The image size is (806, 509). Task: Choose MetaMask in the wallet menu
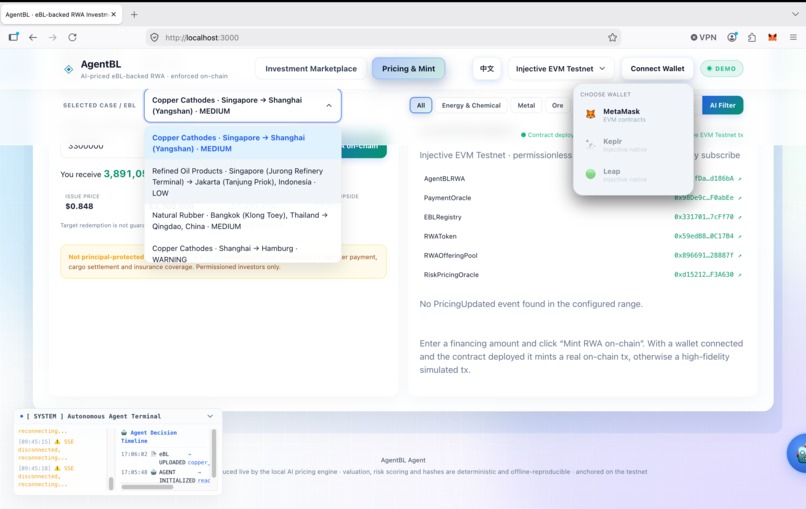pos(633,115)
